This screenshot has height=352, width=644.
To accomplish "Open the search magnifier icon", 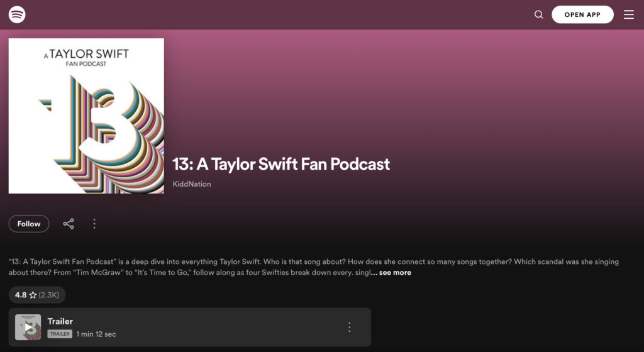I will (538, 14).
